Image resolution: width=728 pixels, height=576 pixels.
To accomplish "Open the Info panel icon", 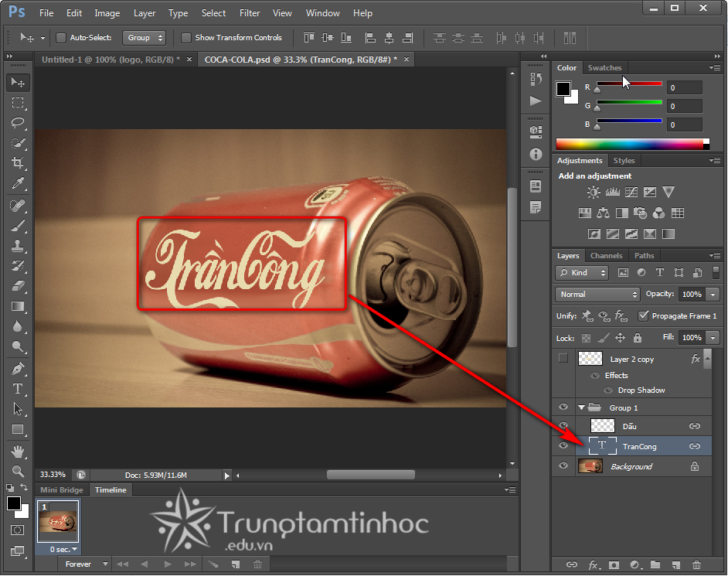I will click(536, 154).
